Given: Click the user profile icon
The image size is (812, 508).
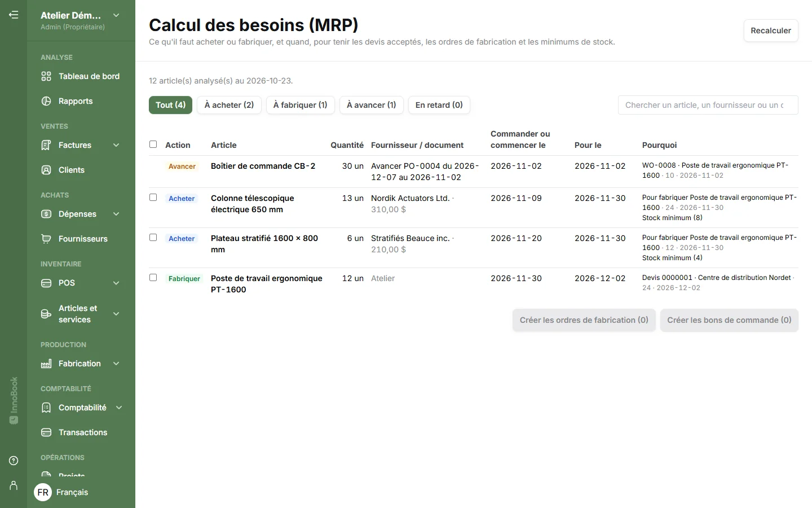Looking at the screenshot, I should coord(14,485).
